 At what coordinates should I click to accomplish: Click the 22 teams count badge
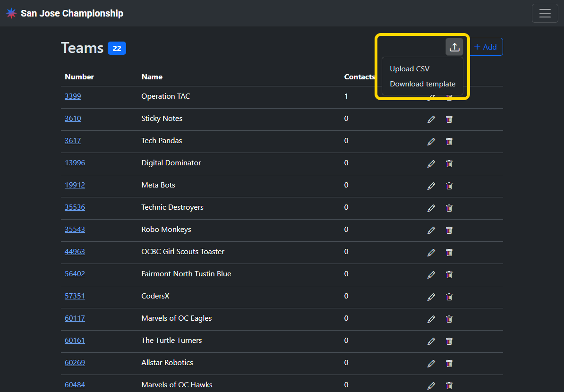click(117, 48)
